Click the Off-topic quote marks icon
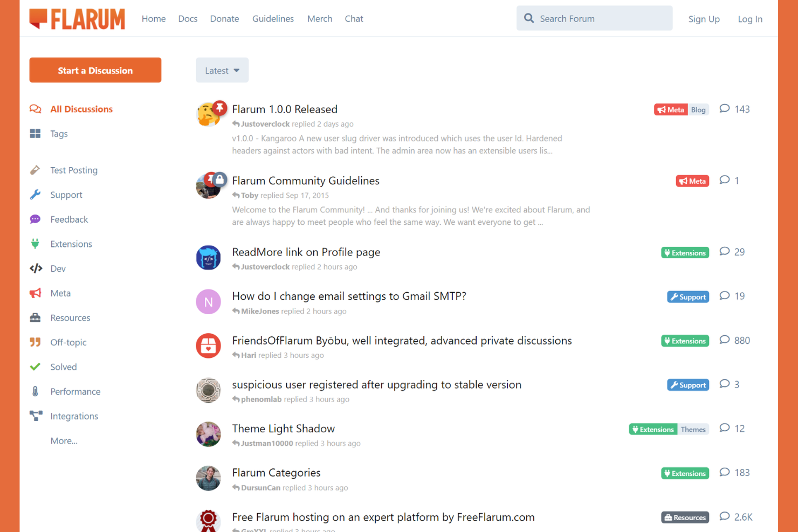This screenshot has width=798, height=532. 36,342
